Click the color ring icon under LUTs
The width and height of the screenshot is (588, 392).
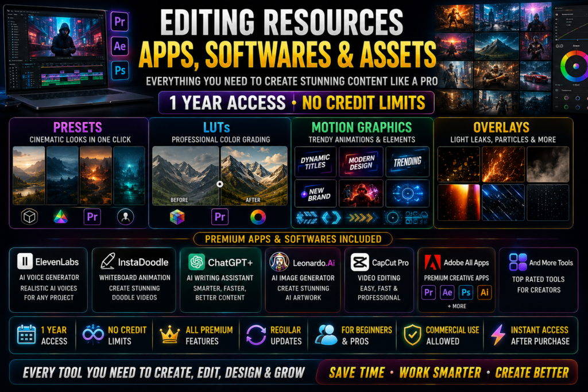[258, 216]
